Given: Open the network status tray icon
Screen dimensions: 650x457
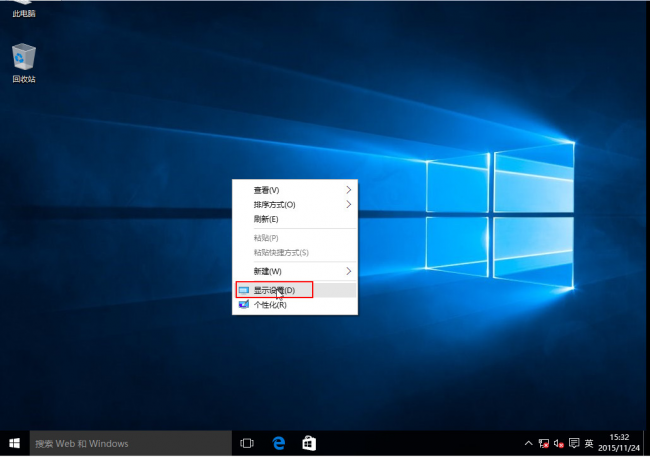Looking at the screenshot, I should [x=543, y=443].
